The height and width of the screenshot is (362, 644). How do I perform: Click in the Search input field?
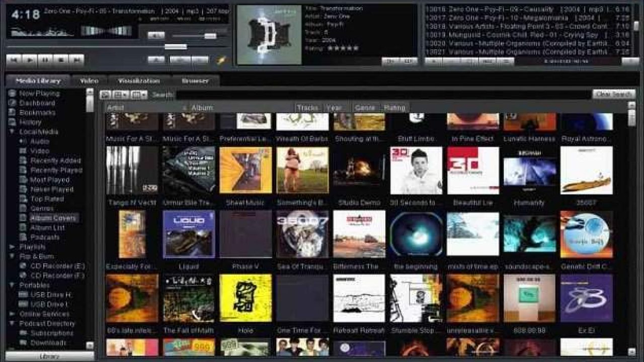coord(383,94)
